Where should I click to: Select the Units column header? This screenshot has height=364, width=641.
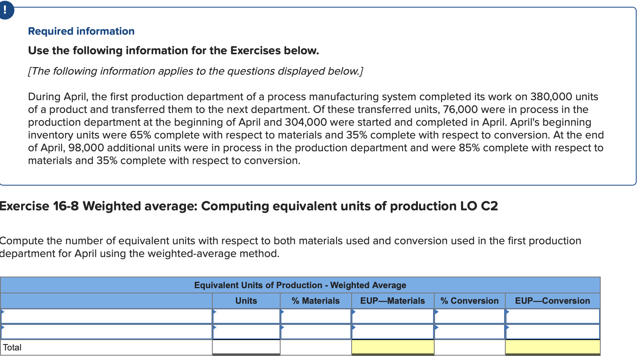point(246,301)
